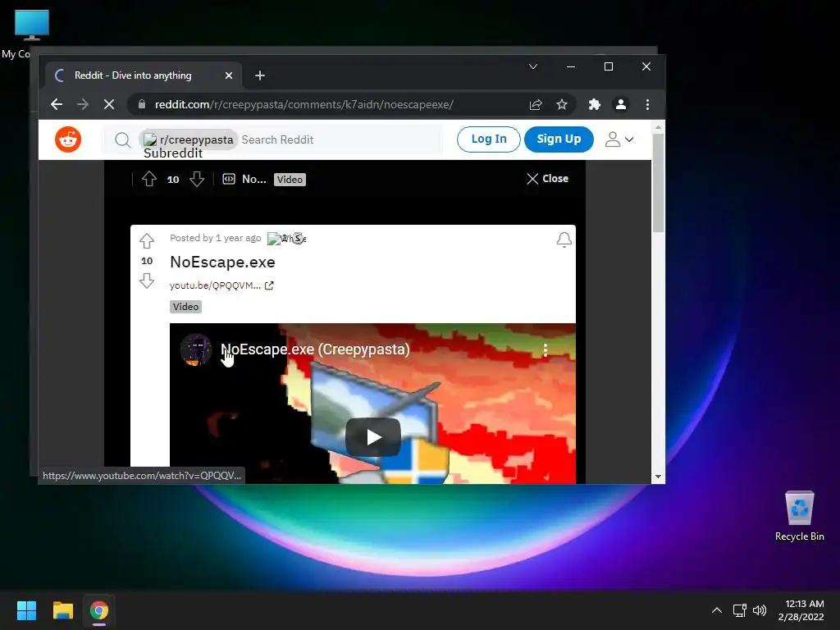The height and width of the screenshot is (630, 840).
Task: Open NoEscape.exe (Creepypasta) video title link
Action: pyautogui.click(x=316, y=349)
